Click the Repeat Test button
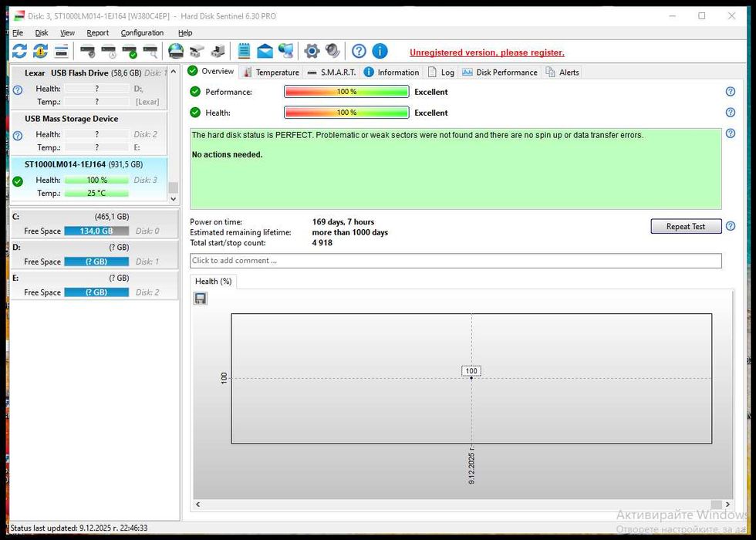Viewport: 756px width, 540px height. tap(686, 226)
